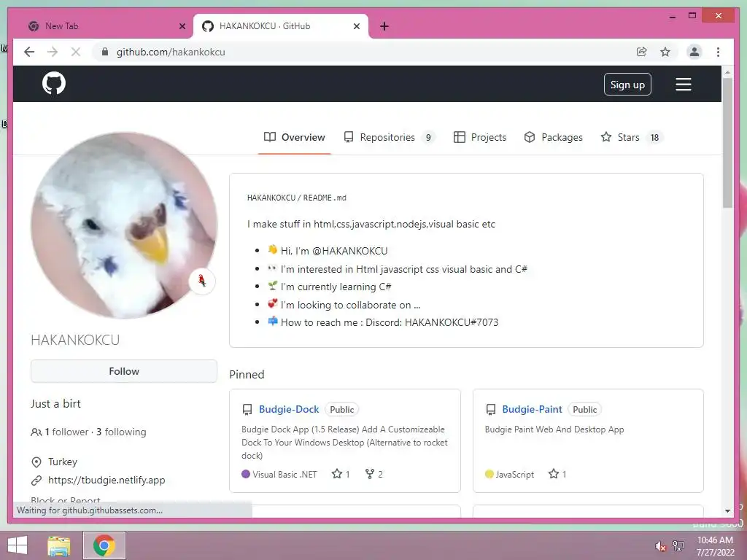
Task: Open File Explorer from the taskbar
Action: 59,545
